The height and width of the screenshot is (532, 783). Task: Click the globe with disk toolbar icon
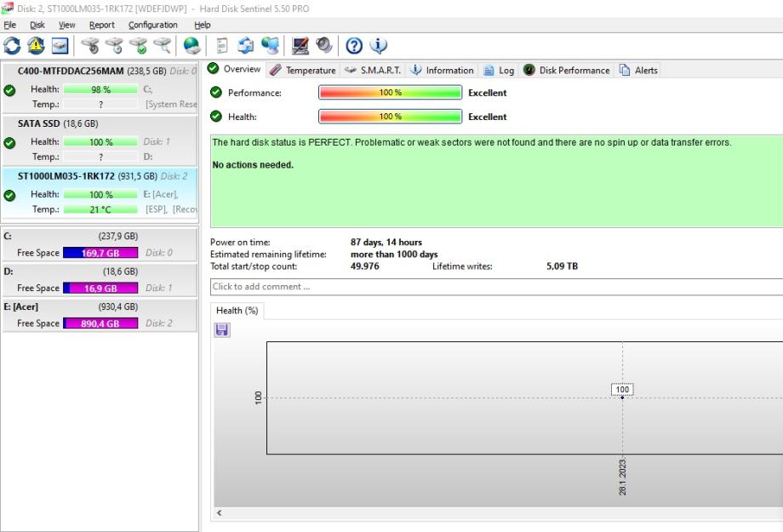coord(192,46)
